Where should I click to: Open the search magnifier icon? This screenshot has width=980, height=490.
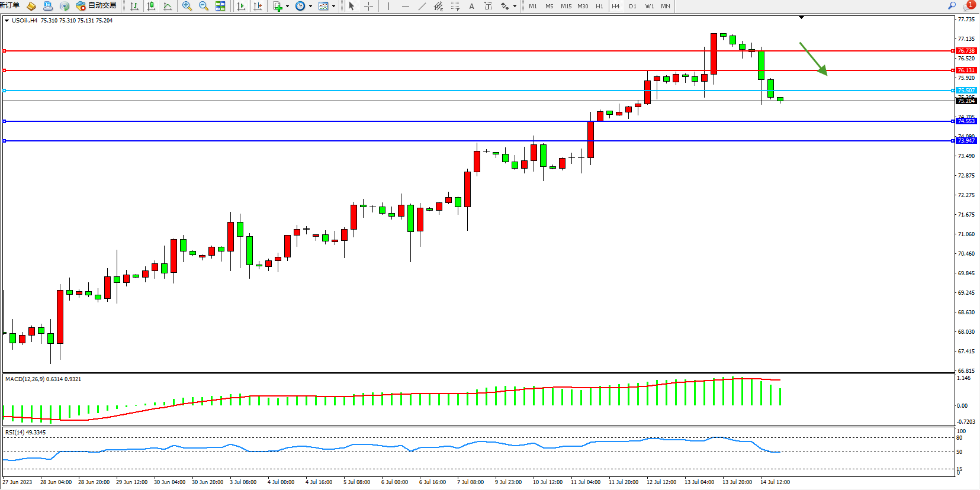952,5
